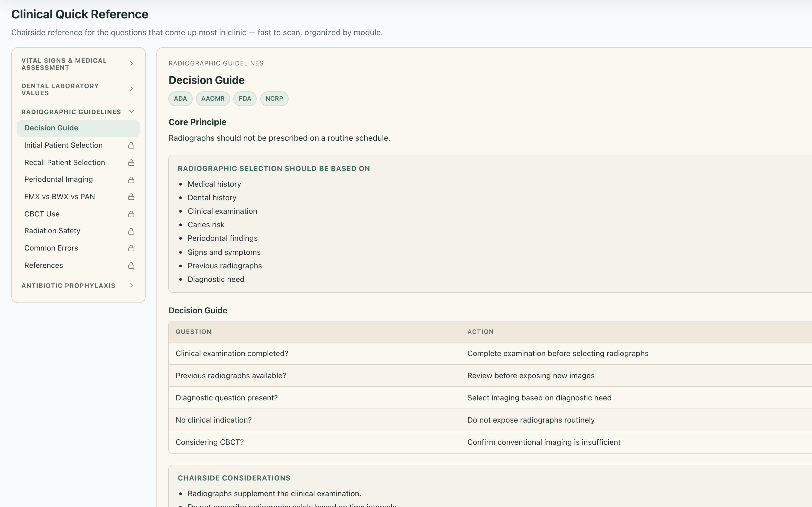
Task: Select Radiographic Guidelines section header
Action: point(78,112)
